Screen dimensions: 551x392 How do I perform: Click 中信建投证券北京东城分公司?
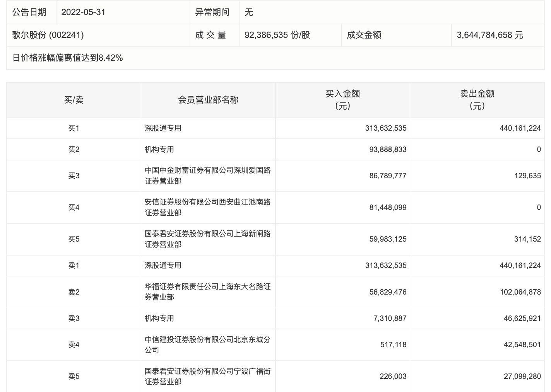point(208,344)
